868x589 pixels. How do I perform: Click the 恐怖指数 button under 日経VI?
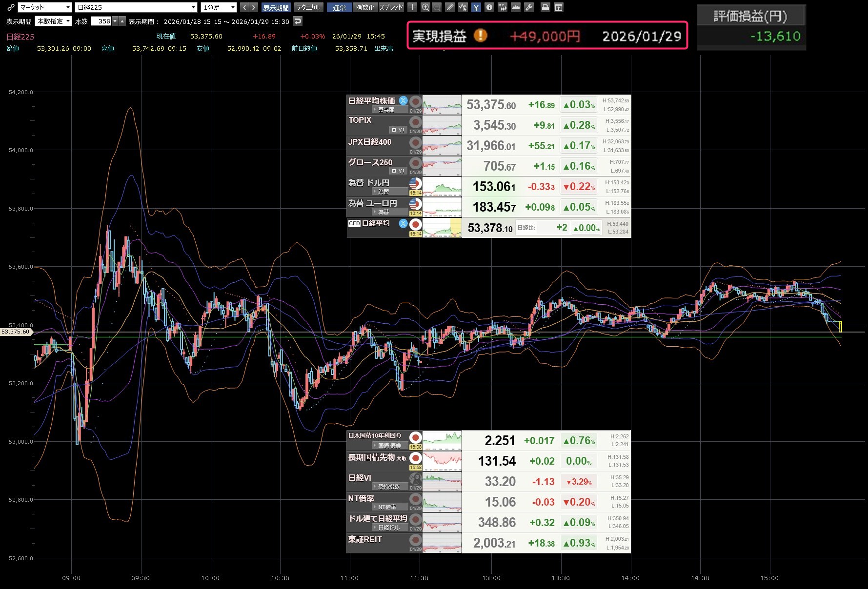(390, 487)
